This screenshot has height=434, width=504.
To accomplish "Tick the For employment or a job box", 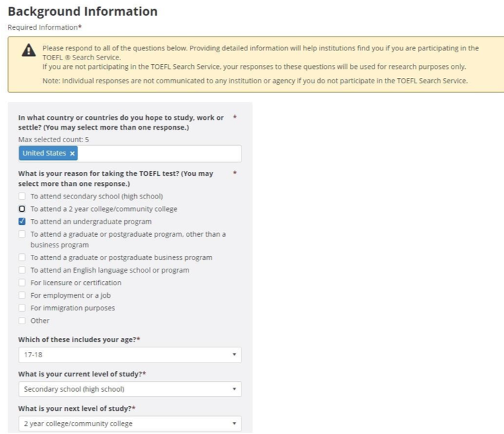I will 22,295.
